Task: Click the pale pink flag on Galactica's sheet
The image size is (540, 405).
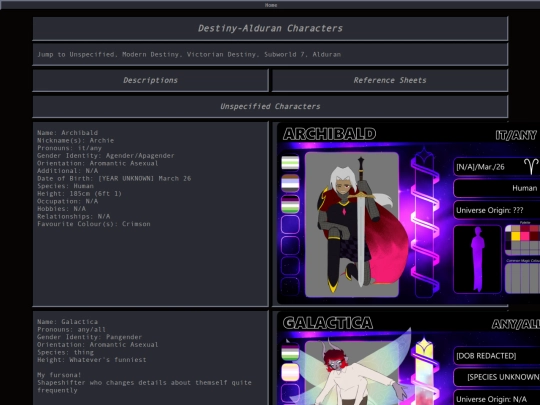Action: pyautogui.click(x=290, y=373)
